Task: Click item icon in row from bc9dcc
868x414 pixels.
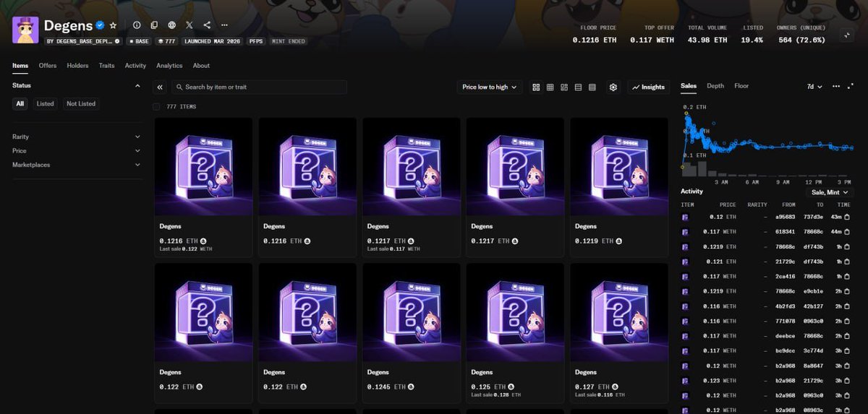Action: tap(685, 350)
